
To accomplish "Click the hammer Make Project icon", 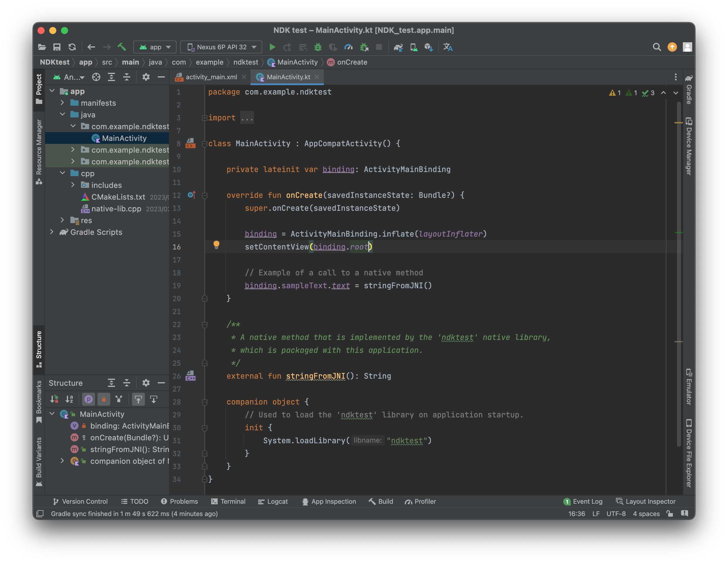I will [122, 47].
